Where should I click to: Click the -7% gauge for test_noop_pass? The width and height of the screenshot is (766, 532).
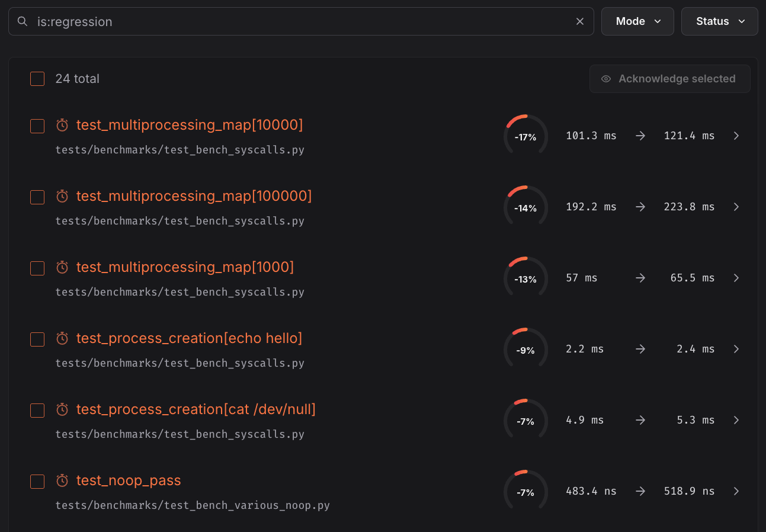coord(525,491)
